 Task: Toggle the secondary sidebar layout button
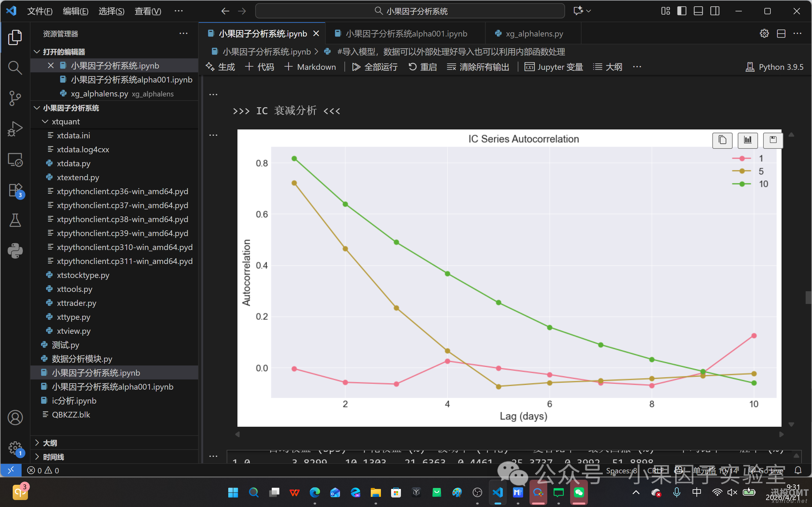point(715,11)
